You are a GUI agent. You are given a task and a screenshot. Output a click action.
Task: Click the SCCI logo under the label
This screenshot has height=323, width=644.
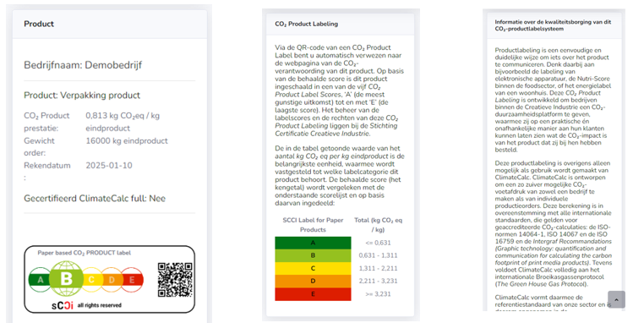click(63, 305)
